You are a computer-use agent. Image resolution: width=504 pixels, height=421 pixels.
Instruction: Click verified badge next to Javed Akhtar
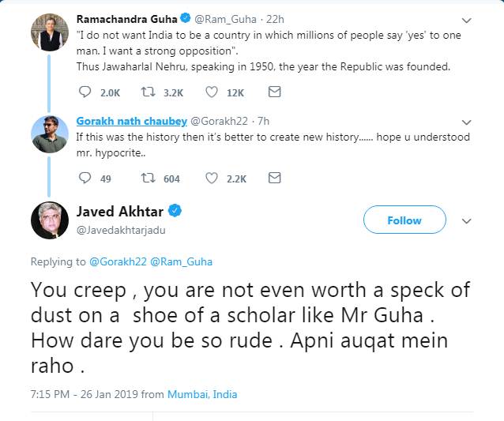click(x=175, y=210)
